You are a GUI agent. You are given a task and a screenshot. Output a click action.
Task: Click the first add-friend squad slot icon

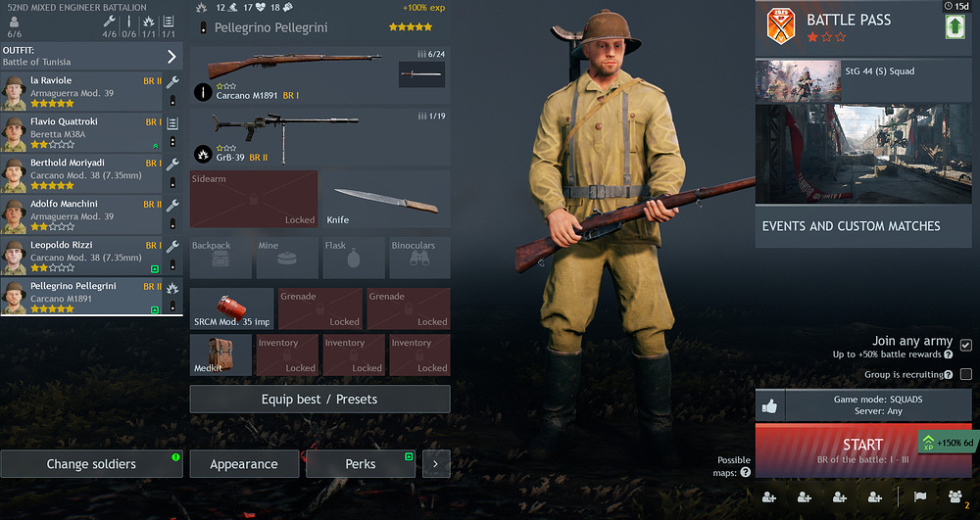pos(768,496)
